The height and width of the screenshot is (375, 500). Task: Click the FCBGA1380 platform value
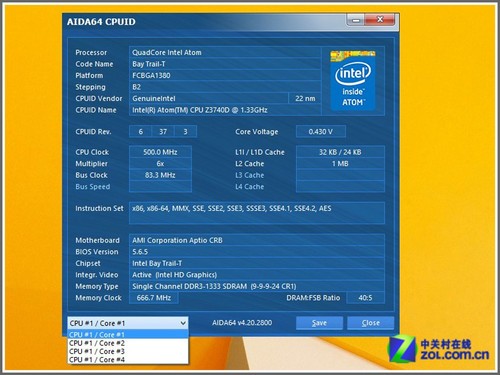pyautogui.click(x=225, y=75)
